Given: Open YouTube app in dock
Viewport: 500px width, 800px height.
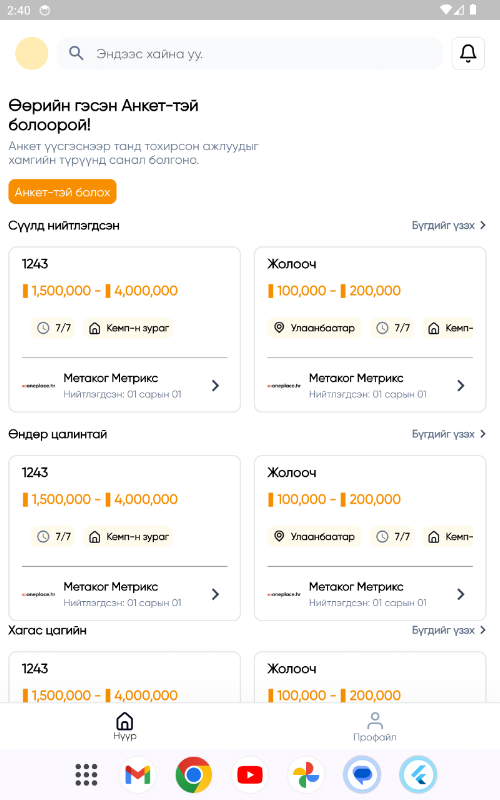Looking at the screenshot, I should coord(250,775).
